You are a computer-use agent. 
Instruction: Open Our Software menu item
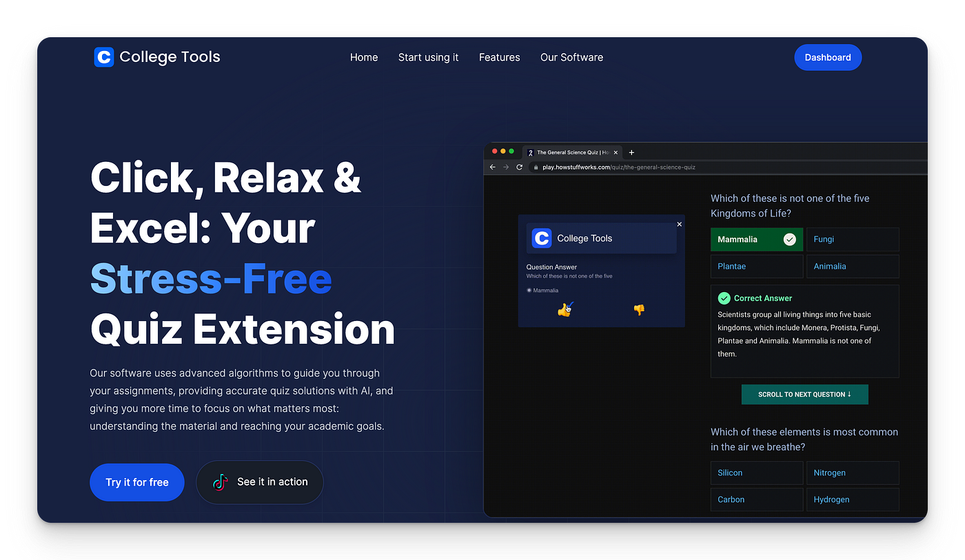click(x=571, y=57)
